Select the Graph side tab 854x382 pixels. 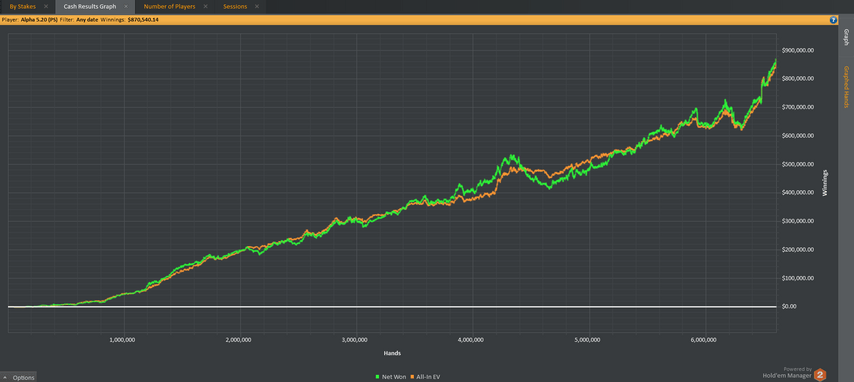click(846, 38)
